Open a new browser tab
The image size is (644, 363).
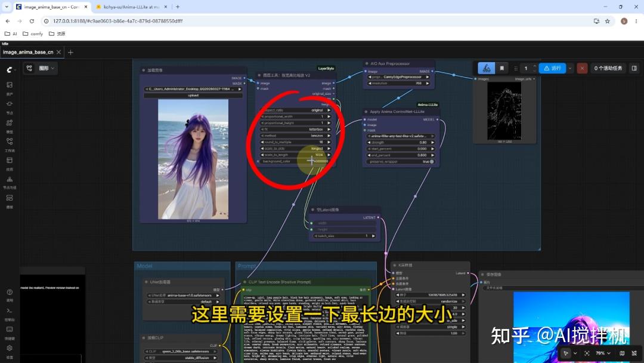click(178, 7)
